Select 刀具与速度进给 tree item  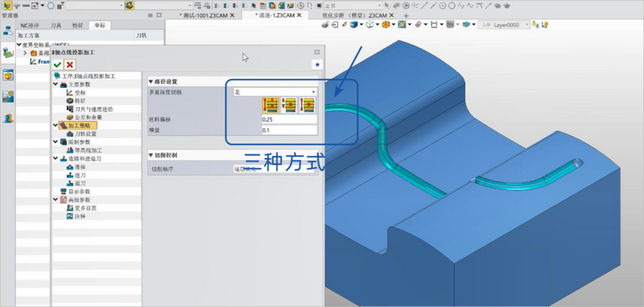click(93, 110)
